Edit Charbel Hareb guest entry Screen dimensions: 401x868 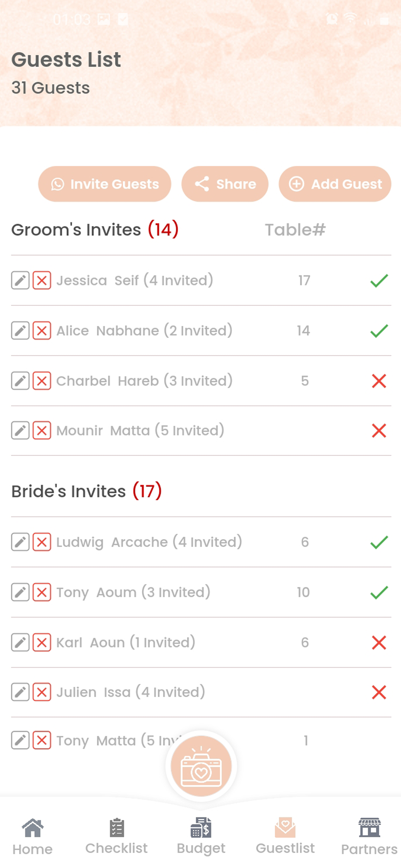pyautogui.click(x=20, y=381)
